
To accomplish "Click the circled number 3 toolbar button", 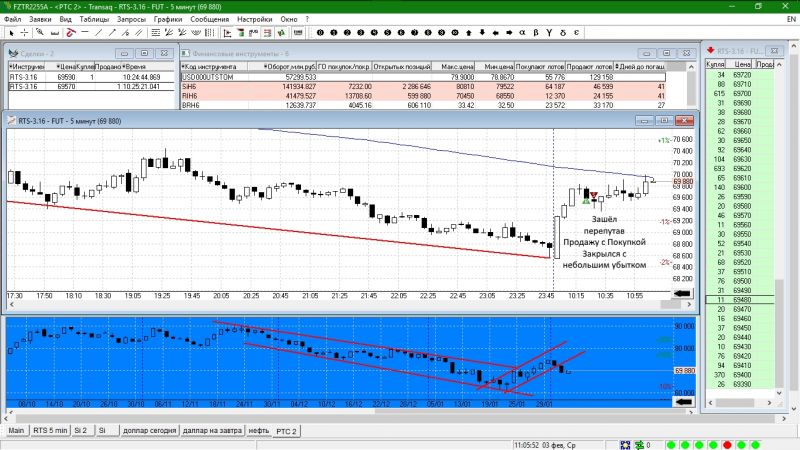I will coord(361,33).
